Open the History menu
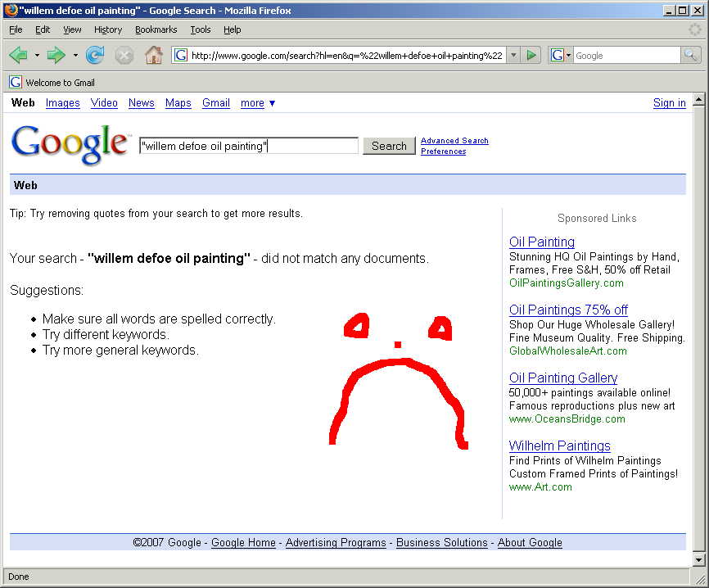Image resolution: width=709 pixels, height=588 pixels. [108, 29]
